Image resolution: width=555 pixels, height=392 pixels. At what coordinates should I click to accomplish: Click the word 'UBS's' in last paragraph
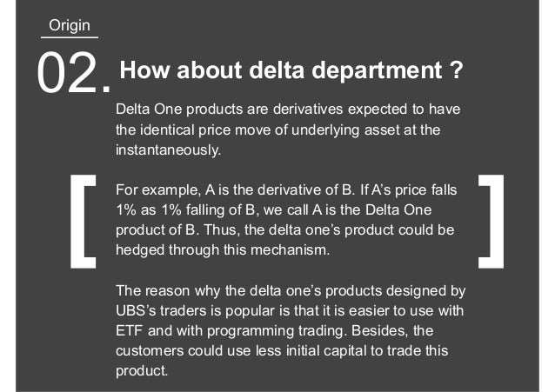pyautogui.click(x=136, y=310)
